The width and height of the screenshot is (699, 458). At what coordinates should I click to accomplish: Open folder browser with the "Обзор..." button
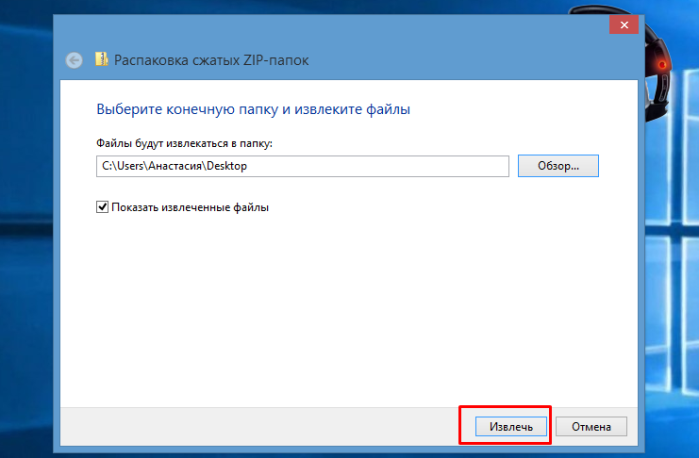click(x=558, y=166)
